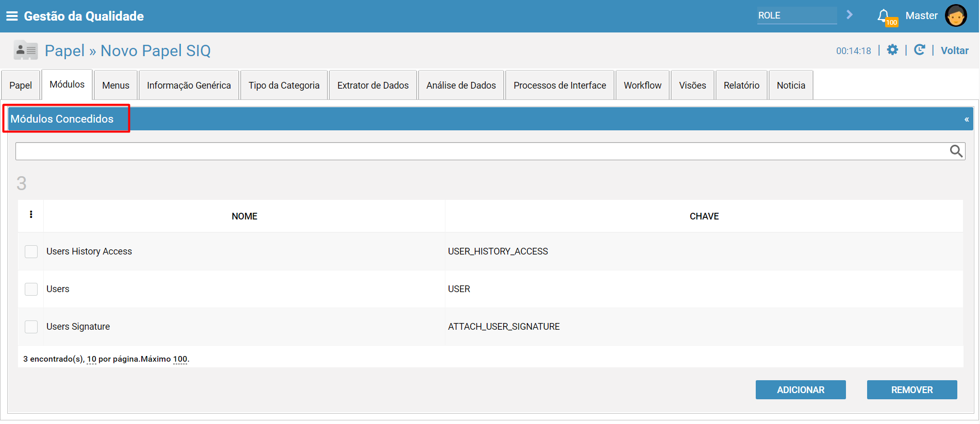The height and width of the screenshot is (424, 980).
Task: Click the Master username label
Action: coord(922,15)
